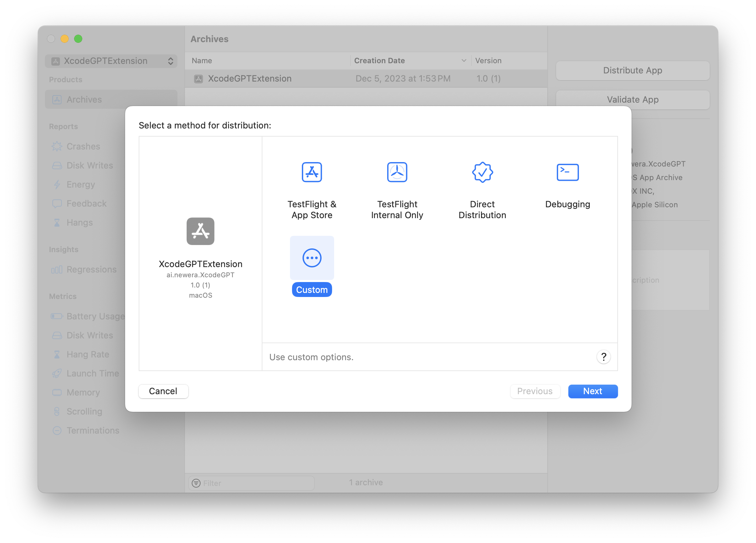Click the Cancel button to dismiss
Image resolution: width=756 pixels, height=543 pixels.
(162, 391)
